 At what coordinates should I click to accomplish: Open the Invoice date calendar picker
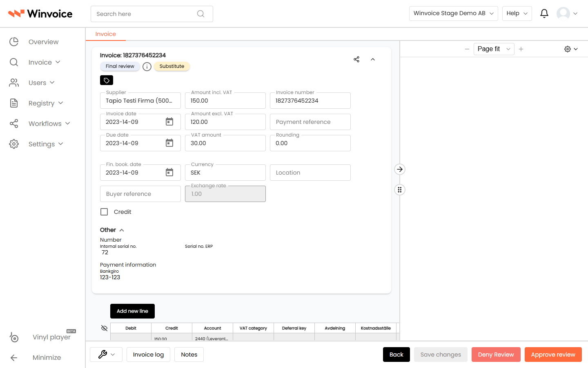169,122
